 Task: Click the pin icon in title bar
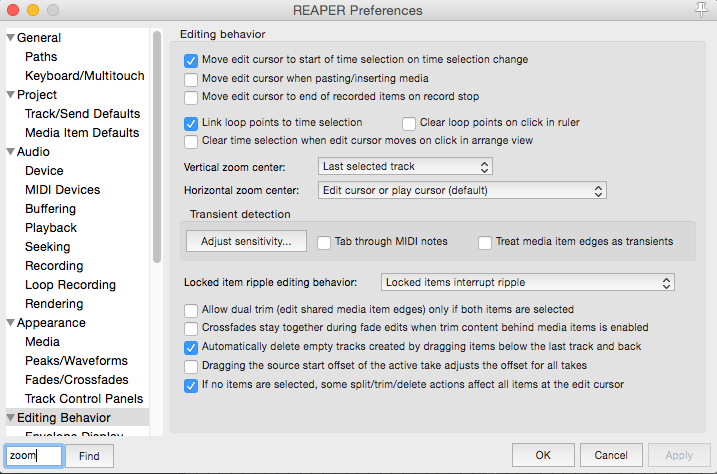tap(704, 10)
